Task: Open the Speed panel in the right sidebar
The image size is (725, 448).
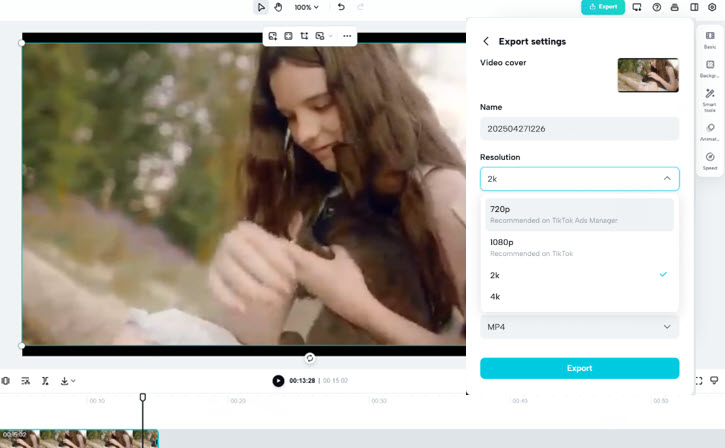Action: (710, 161)
